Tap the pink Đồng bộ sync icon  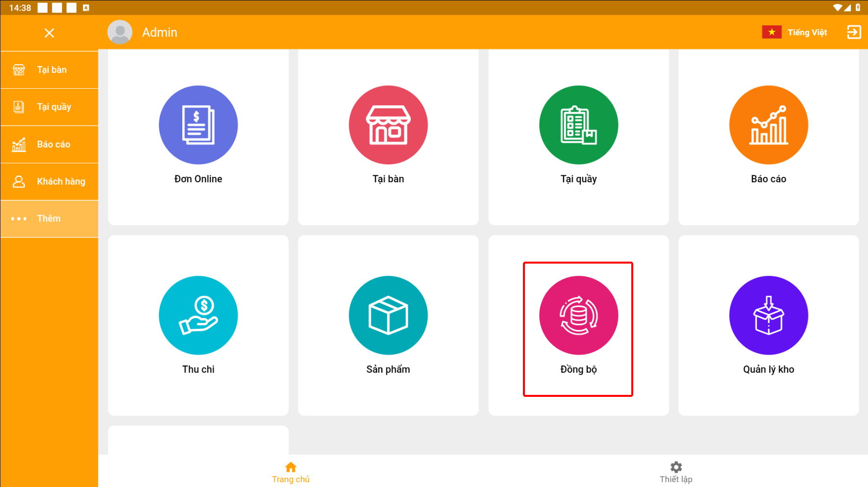pos(578,316)
